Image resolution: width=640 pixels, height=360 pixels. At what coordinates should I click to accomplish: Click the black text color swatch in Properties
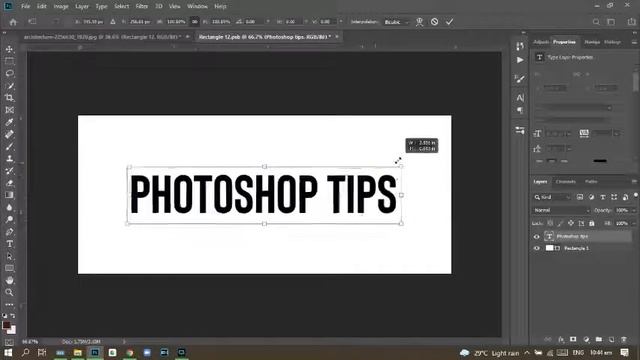[x=600, y=161]
